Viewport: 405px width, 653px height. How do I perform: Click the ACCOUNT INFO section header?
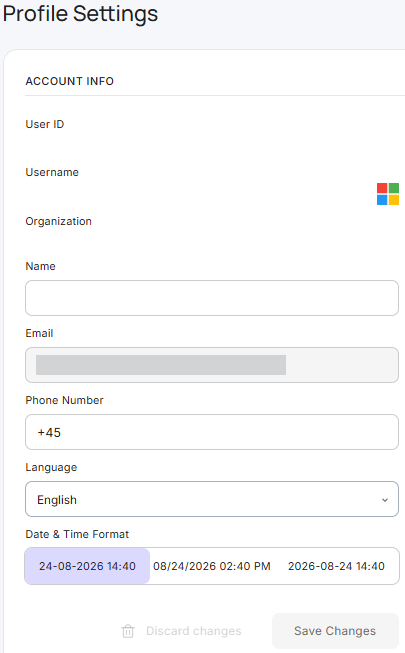click(70, 81)
